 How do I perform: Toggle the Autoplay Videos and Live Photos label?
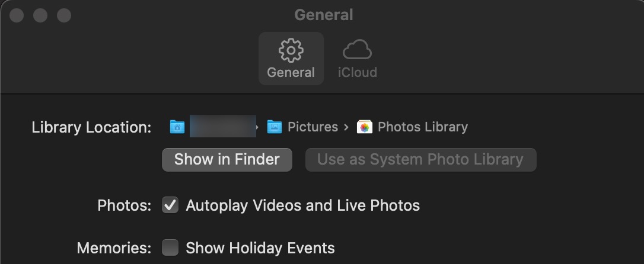(302, 205)
